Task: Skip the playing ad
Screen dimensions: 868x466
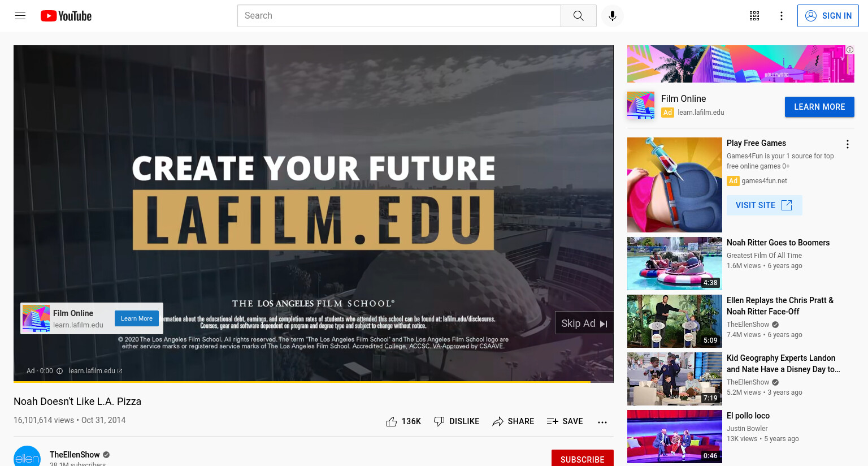Action: point(584,323)
